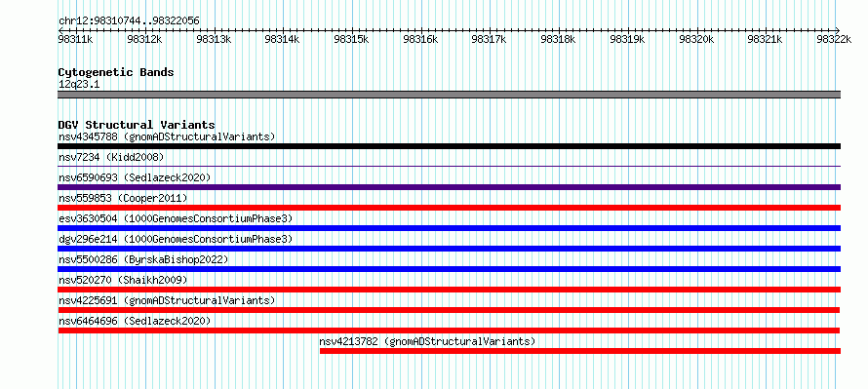The width and height of the screenshot is (868, 389).
Task: Select the red nsv4225691 variant bar
Action: point(449,310)
